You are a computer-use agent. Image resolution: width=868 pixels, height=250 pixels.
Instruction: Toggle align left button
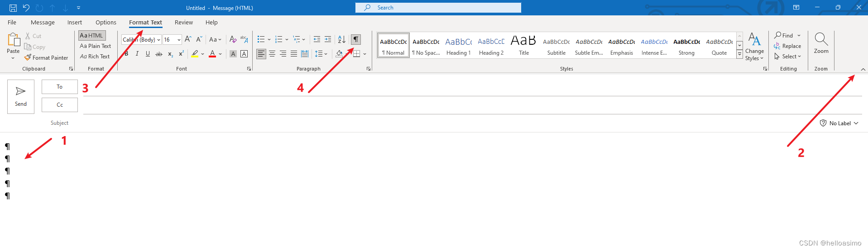tap(261, 54)
